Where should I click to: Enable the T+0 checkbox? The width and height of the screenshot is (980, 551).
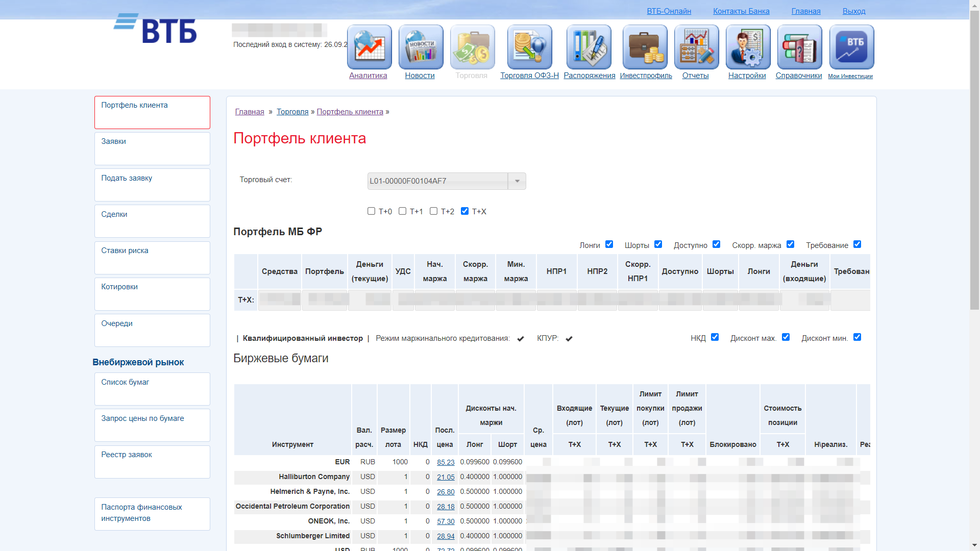pos(371,211)
